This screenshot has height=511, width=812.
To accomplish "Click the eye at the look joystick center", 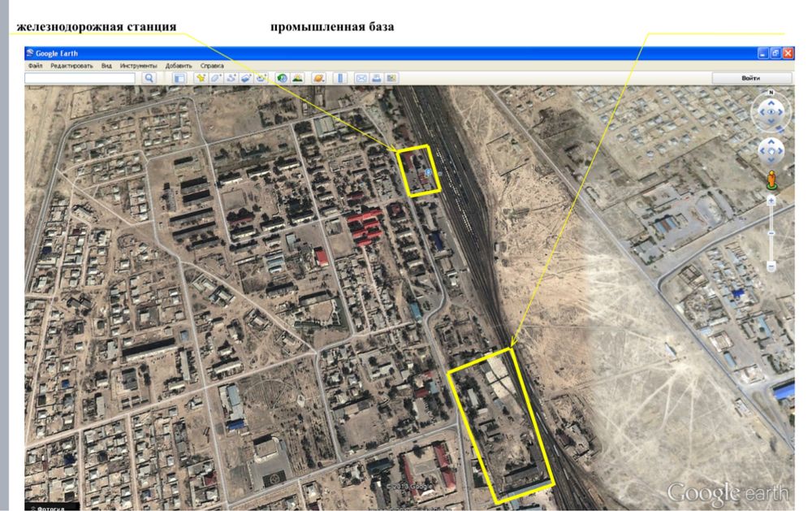I will click(x=771, y=112).
